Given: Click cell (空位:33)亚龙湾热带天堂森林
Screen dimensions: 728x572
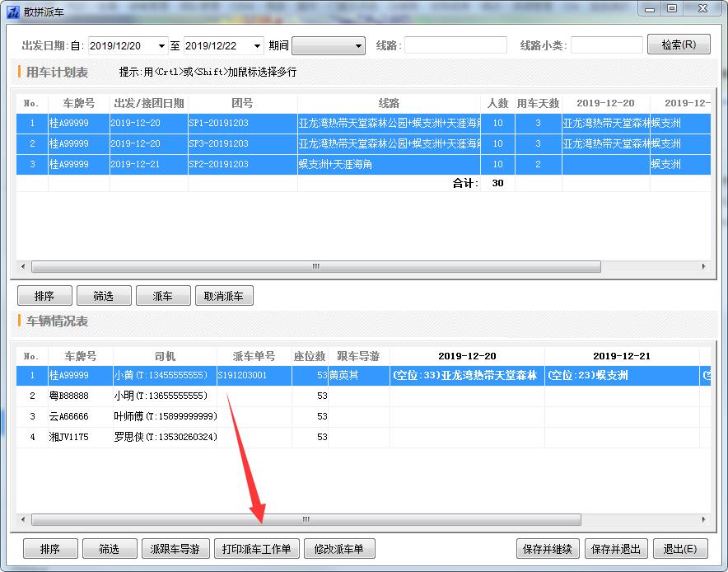Looking at the screenshot, I should tap(467, 376).
